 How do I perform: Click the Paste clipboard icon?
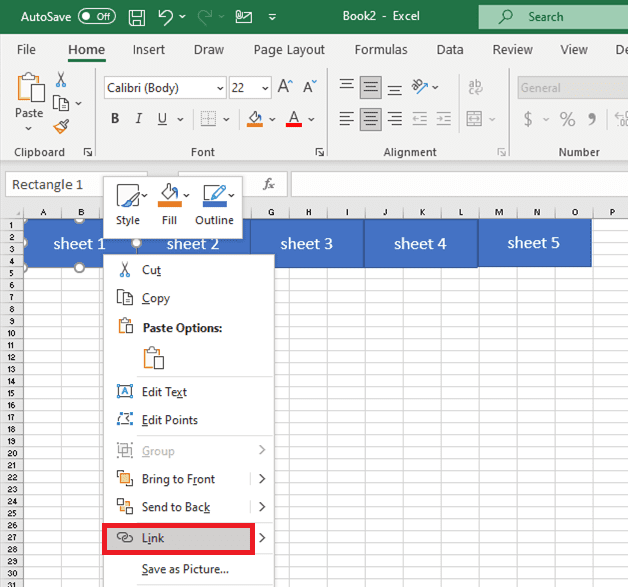(x=30, y=87)
